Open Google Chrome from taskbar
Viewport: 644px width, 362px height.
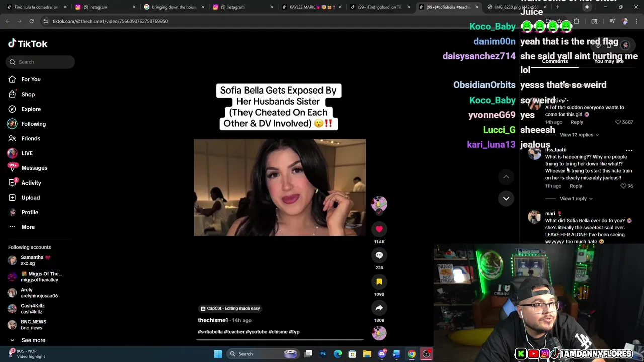(x=412, y=354)
